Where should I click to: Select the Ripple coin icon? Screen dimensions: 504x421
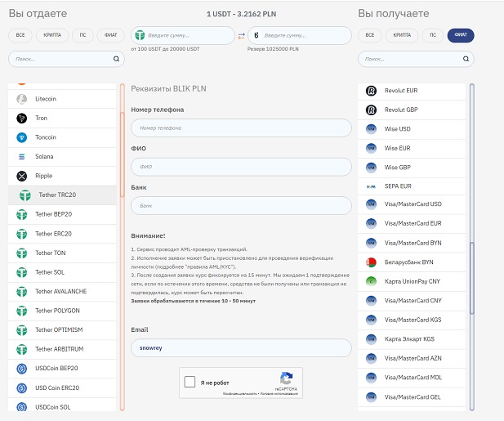pos(22,176)
